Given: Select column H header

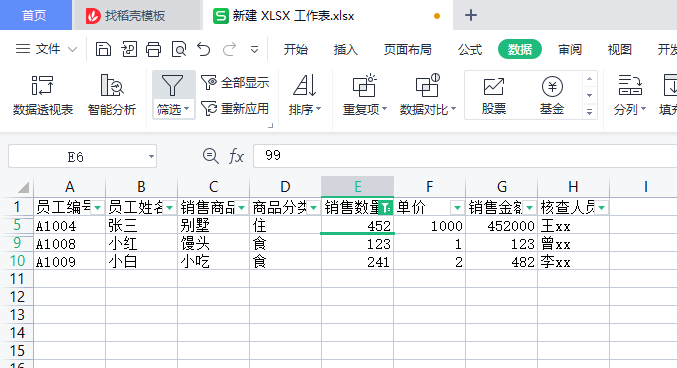Looking at the screenshot, I should click(573, 187).
